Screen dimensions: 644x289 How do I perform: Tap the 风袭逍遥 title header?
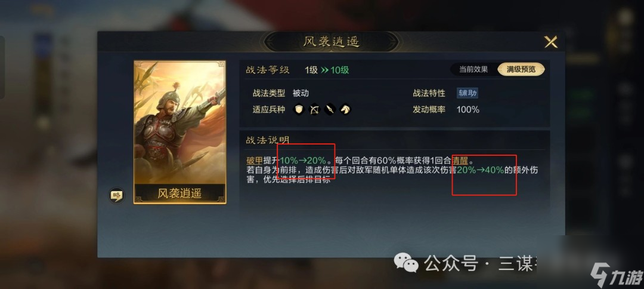[x=331, y=42]
